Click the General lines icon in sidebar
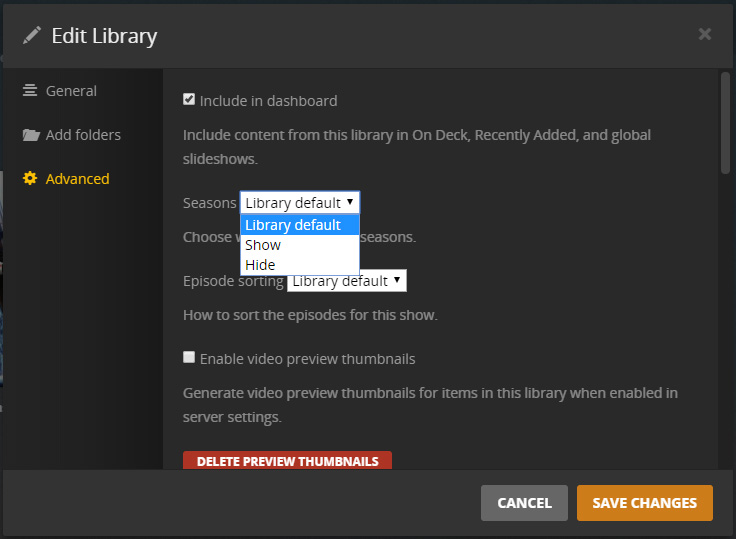 pos(30,90)
